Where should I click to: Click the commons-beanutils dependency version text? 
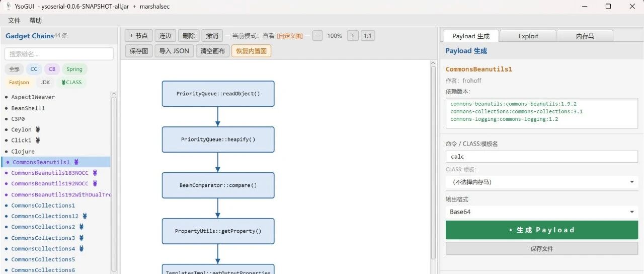coord(513,104)
